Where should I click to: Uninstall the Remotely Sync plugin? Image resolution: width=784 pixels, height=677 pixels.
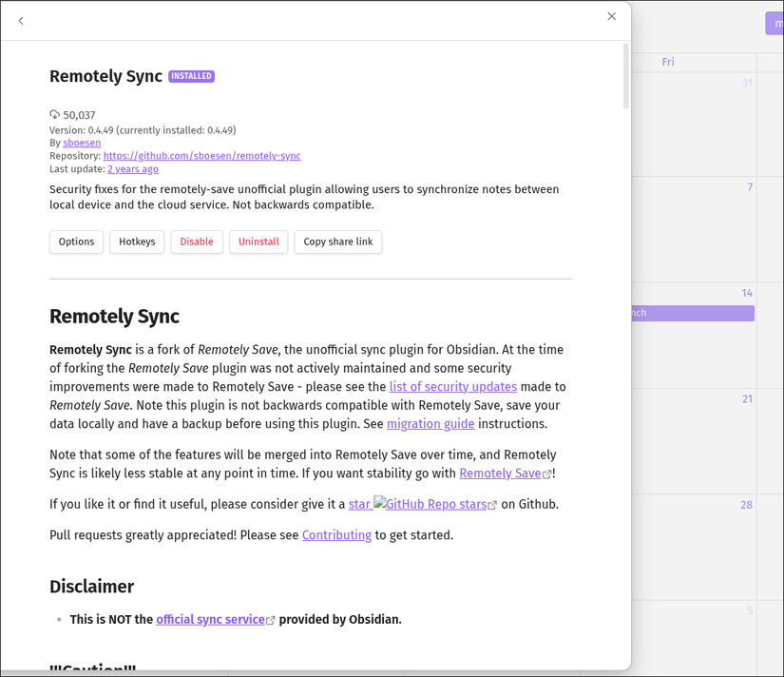258,242
